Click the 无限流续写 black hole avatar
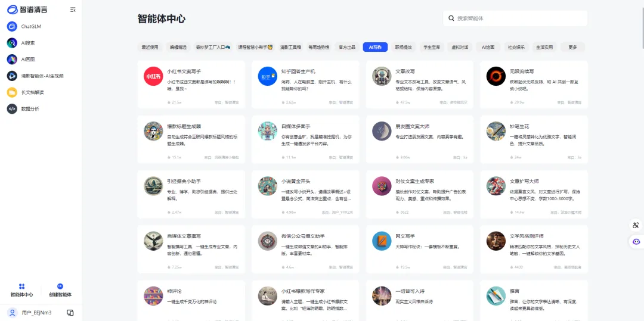The image size is (644, 321). [496, 76]
